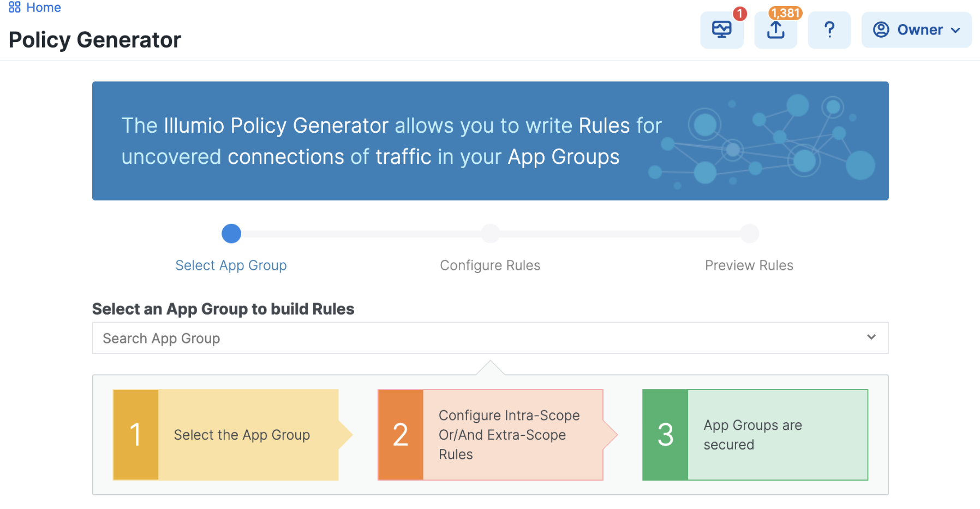
Task: Click the orange 1,381 counter badge
Action: pos(784,14)
